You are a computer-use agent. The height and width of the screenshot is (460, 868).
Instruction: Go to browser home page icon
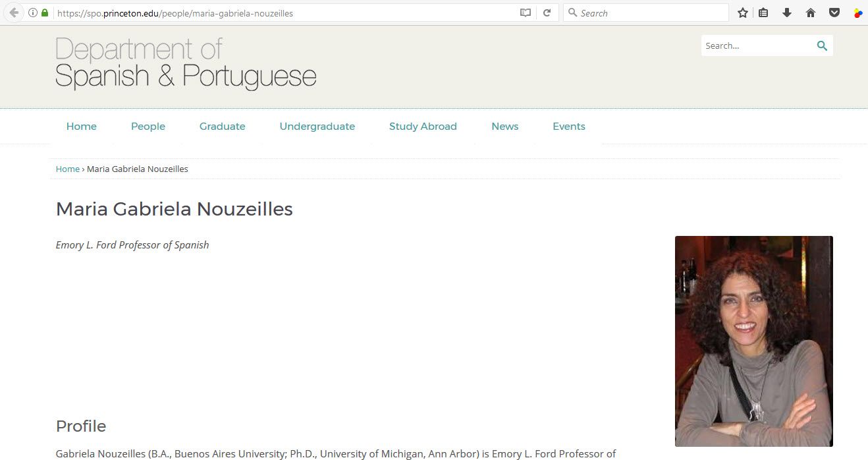pos(811,13)
